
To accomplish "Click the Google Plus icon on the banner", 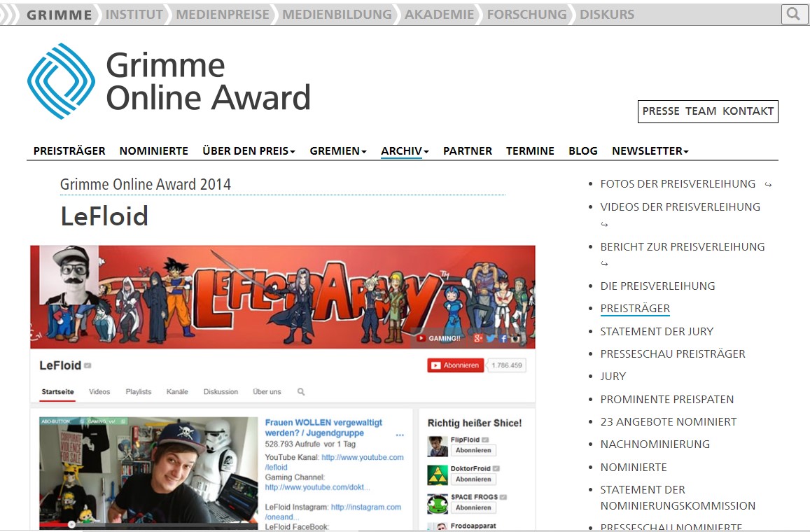I will click(478, 338).
